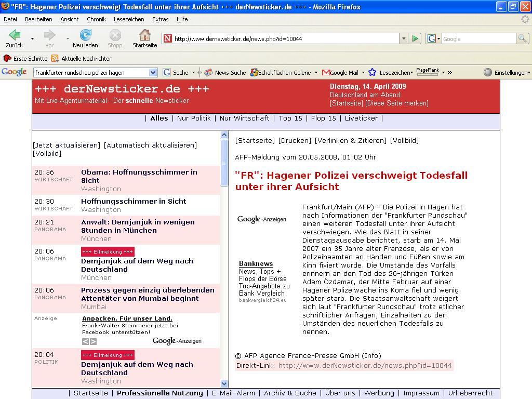532x399 pixels.
Task: Click PageRank indicator
Action: click(x=428, y=72)
